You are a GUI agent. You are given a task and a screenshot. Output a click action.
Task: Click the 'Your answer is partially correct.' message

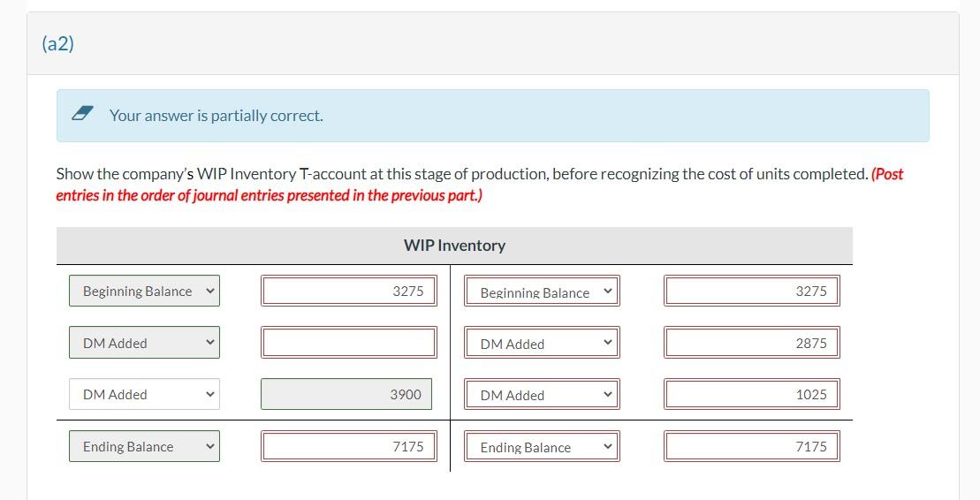point(217,116)
